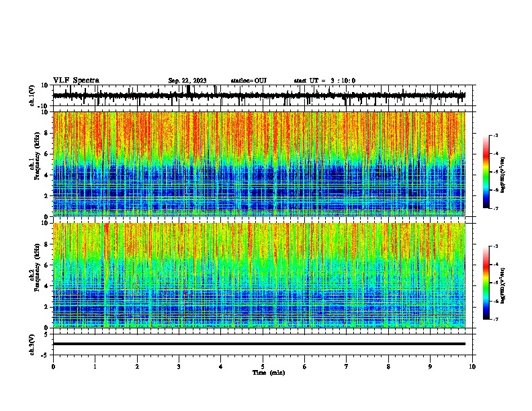
Task: Click the time axis tick label "3"
Action: click(179, 367)
